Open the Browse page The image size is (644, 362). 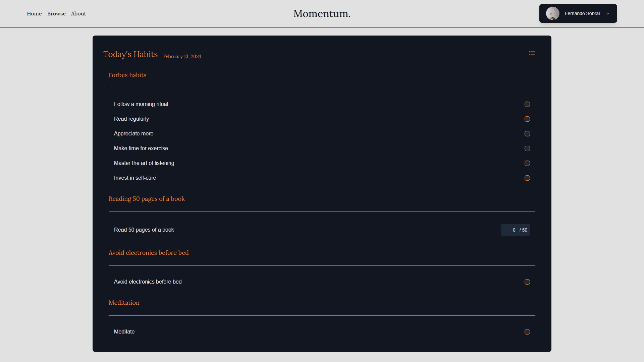56,14
